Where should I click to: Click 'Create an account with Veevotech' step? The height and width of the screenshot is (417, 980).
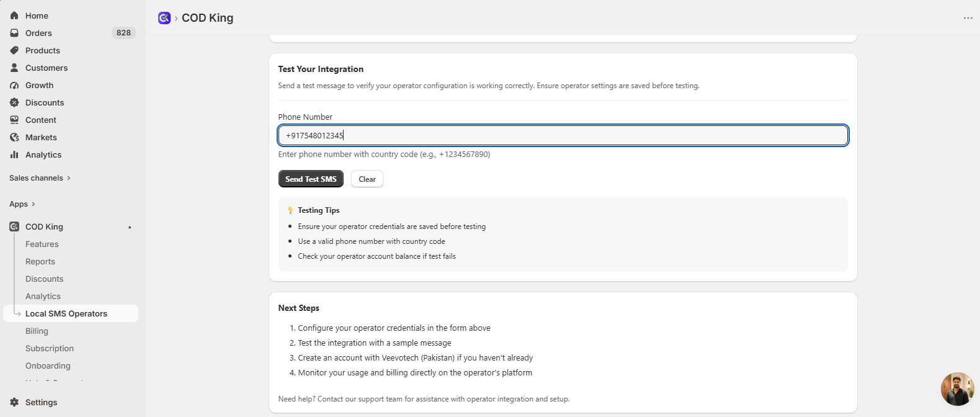pos(416,358)
